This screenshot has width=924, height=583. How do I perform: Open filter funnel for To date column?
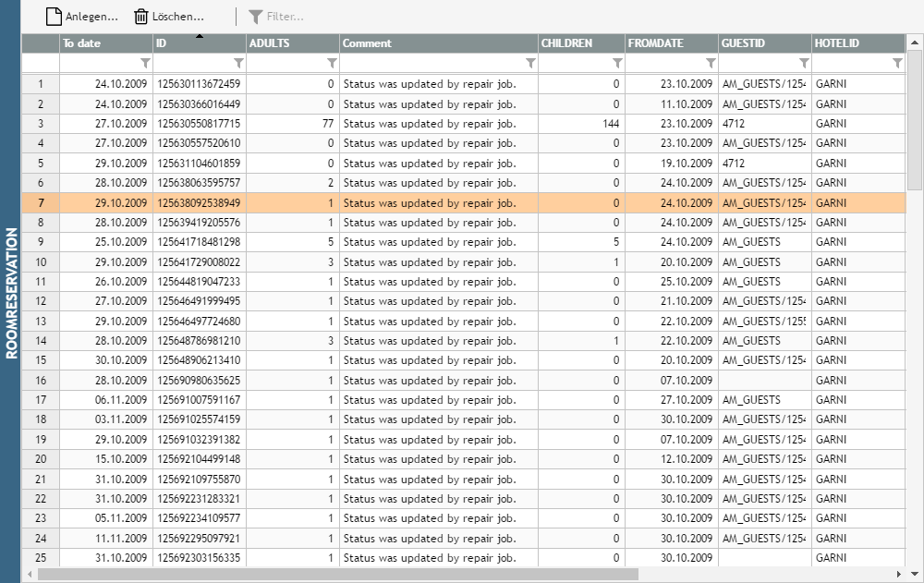point(145,63)
